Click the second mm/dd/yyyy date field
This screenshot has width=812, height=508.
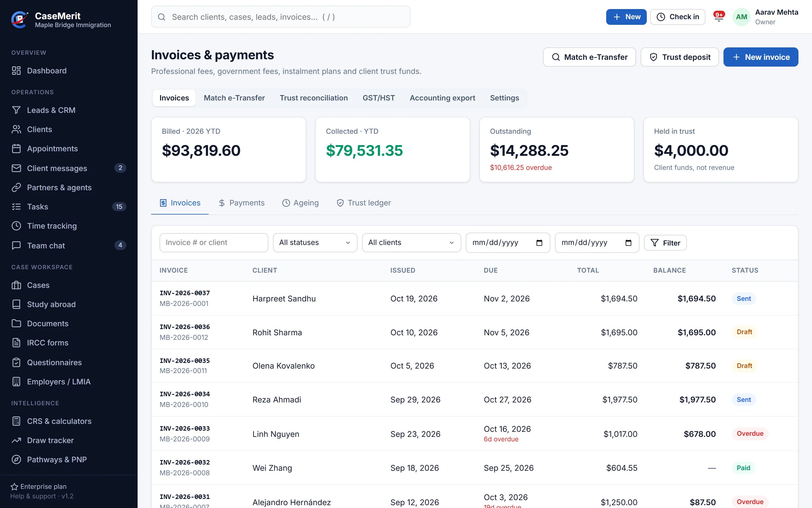(597, 243)
